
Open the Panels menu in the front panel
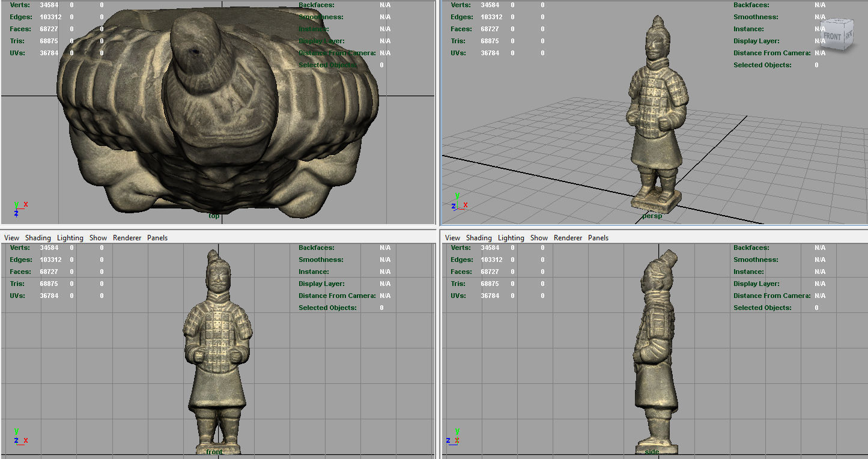pos(157,238)
